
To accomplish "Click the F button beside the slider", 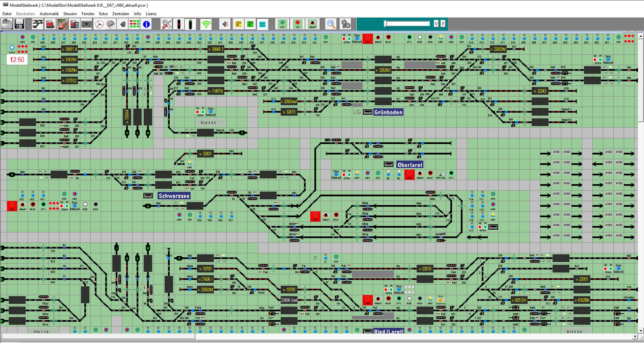I will point(443,24).
